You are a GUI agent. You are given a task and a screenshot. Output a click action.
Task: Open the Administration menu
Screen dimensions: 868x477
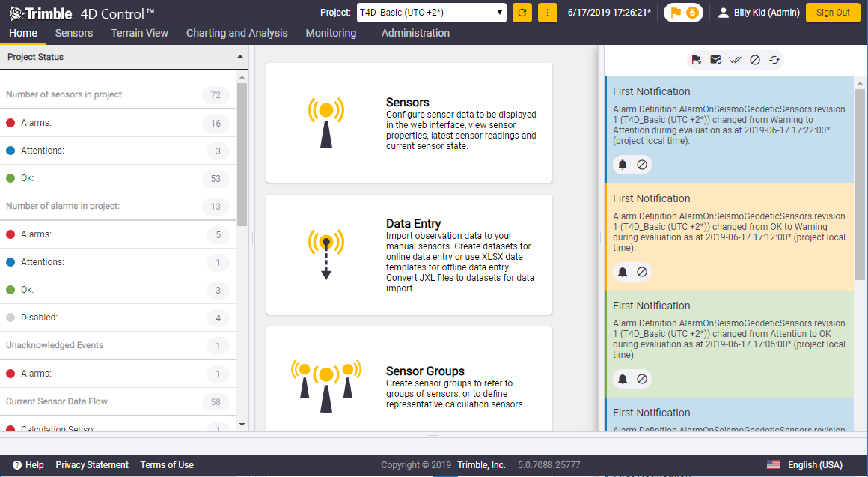[416, 33]
